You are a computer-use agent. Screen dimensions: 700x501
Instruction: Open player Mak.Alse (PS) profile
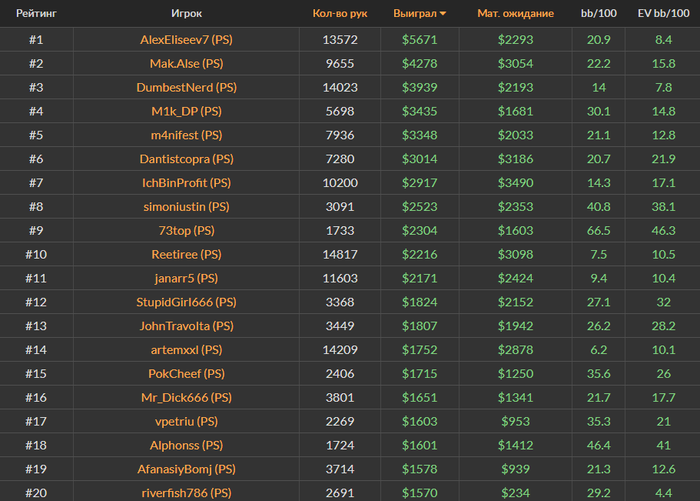click(x=187, y=63)
